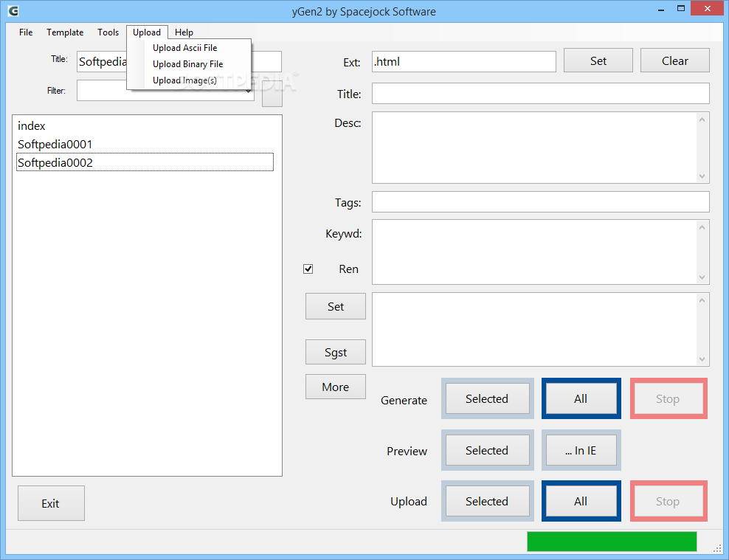This screenshot has width=729, height=560.
Task: Click Upload All button
Action: click(581, 501)
